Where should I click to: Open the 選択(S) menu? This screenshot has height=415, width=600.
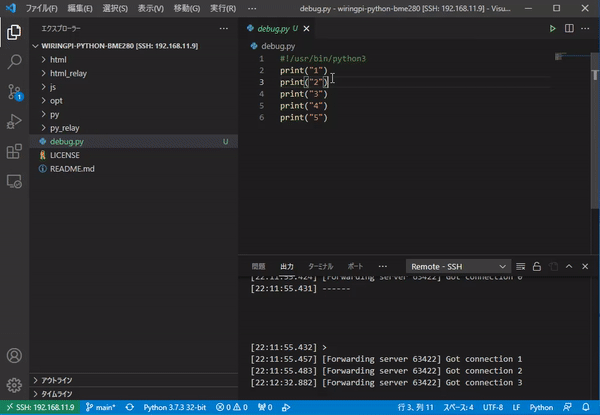pos(115,8)
